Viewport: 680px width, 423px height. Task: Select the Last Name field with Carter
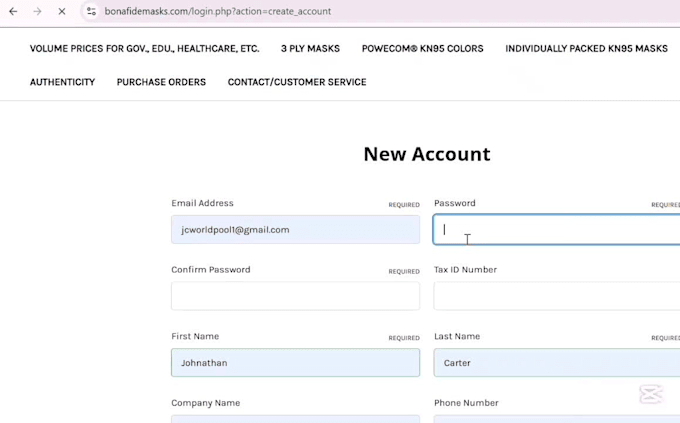click(557, 363)
